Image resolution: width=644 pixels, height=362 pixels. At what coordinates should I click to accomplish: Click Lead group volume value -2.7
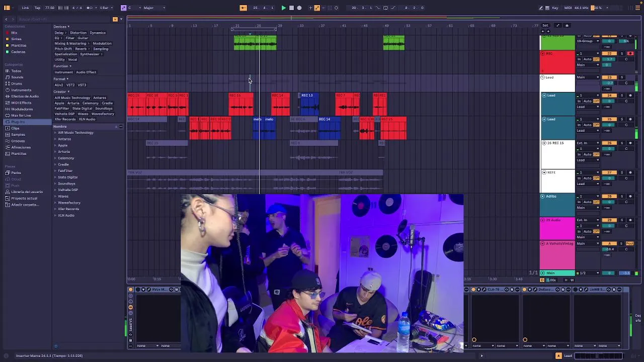(x=609, y=83)
